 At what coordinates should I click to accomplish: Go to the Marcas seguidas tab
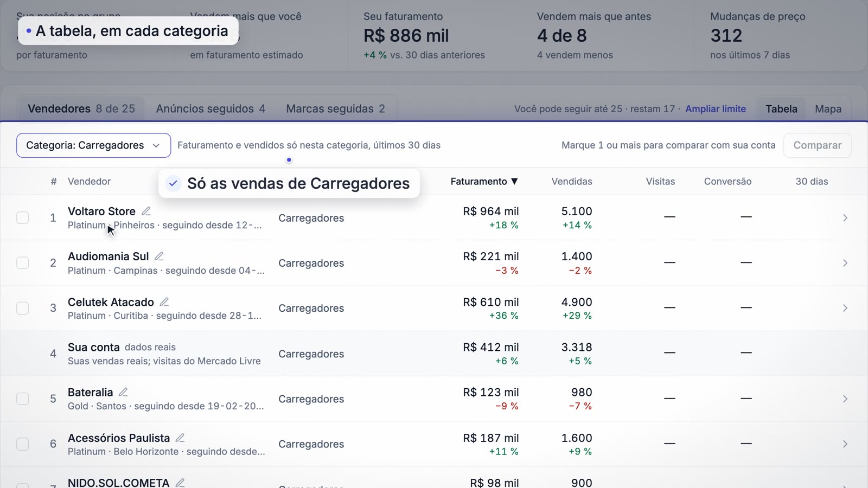tap(335, 108)
